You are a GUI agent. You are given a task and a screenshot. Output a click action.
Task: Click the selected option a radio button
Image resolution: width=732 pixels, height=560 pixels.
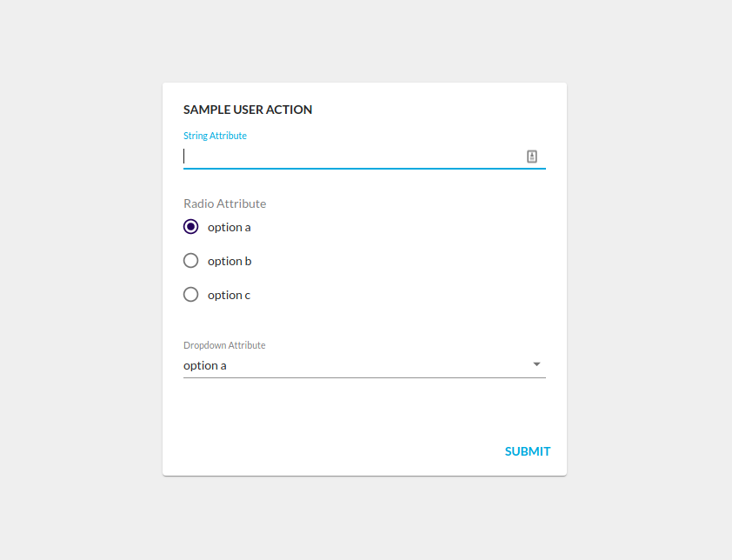[190, 226]
